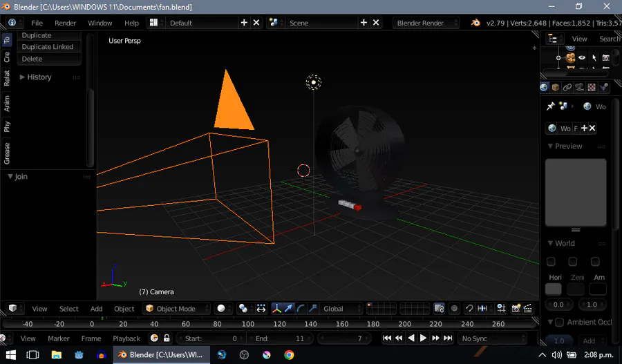Click the Blender logo near version text
This screenshot has width=622, height=364.
[475, 23]
